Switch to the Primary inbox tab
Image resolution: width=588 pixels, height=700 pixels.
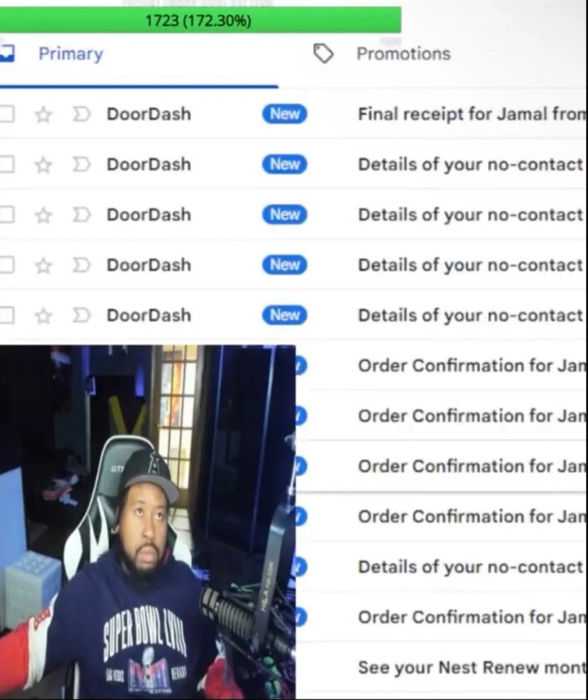pos(70,54)
